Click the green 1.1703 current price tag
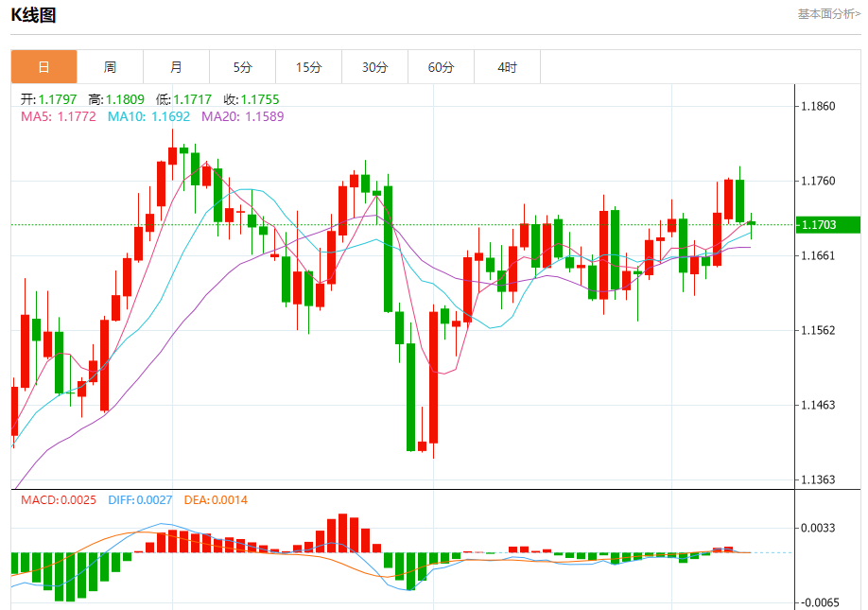This screenshot has width=868, height=610. pos(825,224)
